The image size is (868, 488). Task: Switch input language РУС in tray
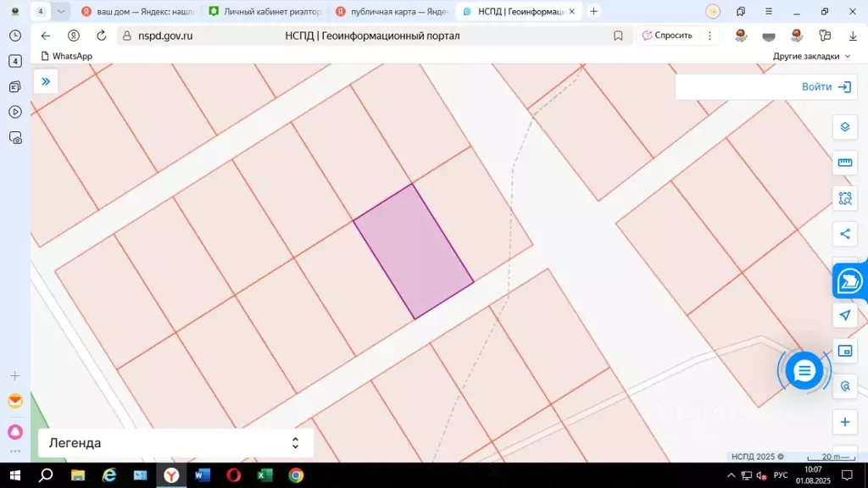pos(781,475)
